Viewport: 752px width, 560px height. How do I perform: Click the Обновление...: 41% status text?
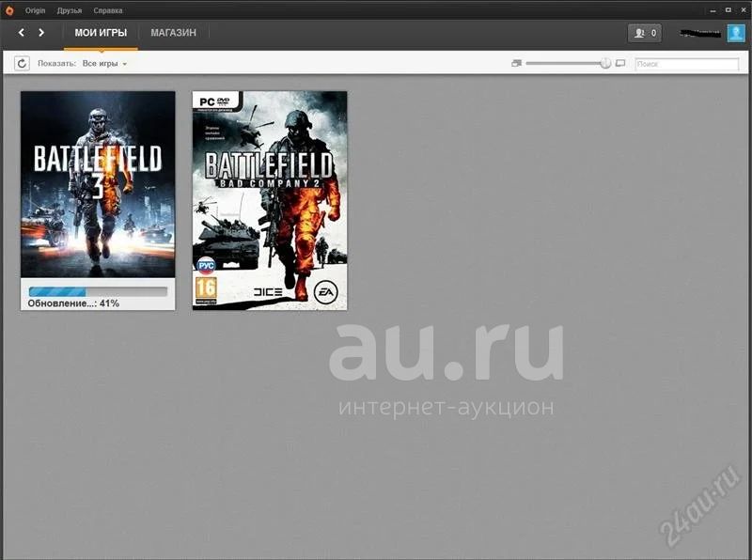pos(73,303)
